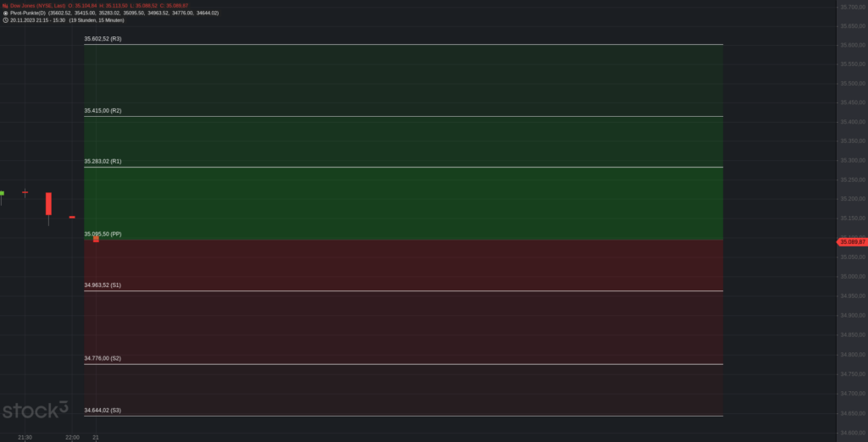
Task: Select the 35.283,02 (R1) line label
Action: 103,162
